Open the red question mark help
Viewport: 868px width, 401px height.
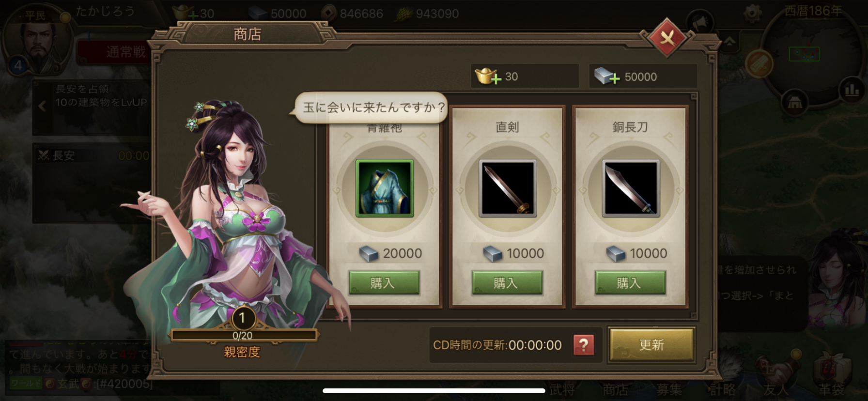tap(584, 345)
